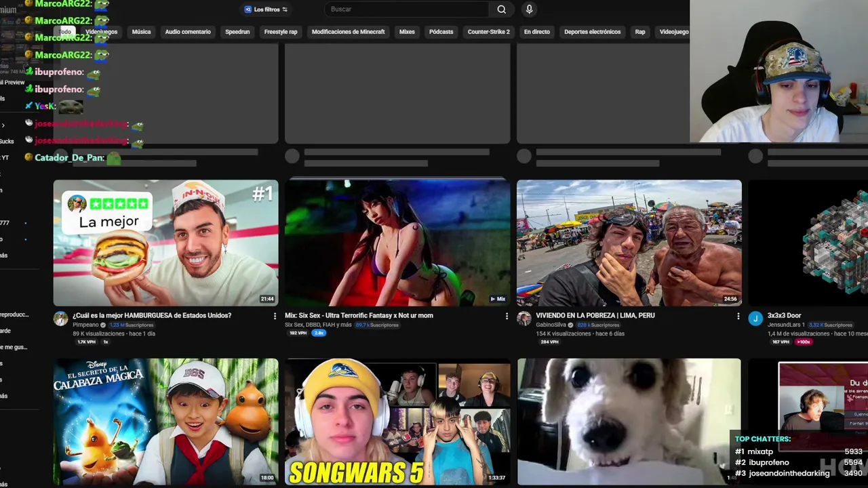Open the 3x3x3 Door cube thumbnail
Viewport: 868px width, 488px height.
point(808,243)
